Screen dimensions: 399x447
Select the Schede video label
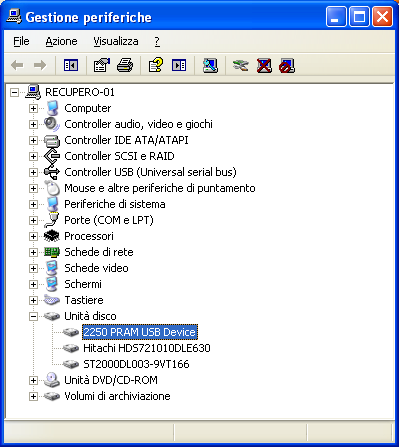(x=96, y=268)
